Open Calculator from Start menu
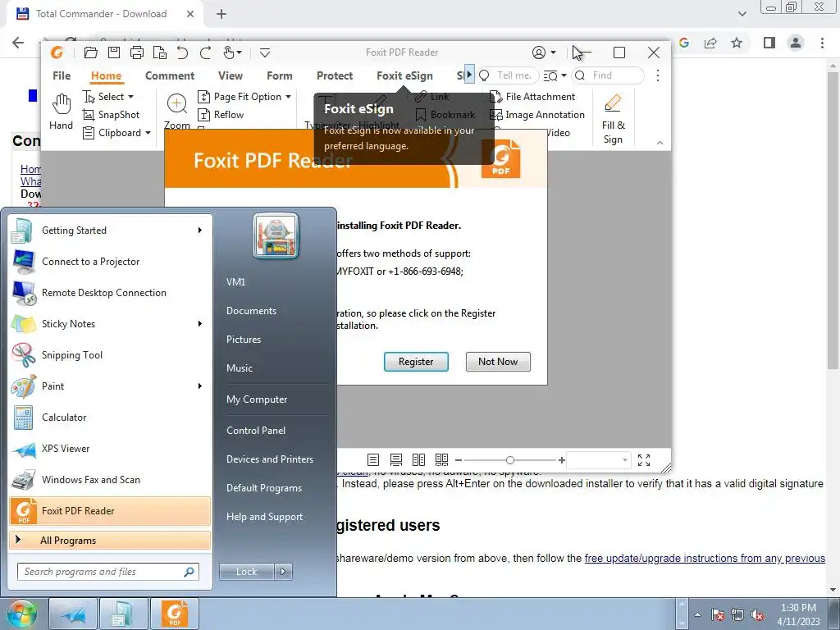 110,418
